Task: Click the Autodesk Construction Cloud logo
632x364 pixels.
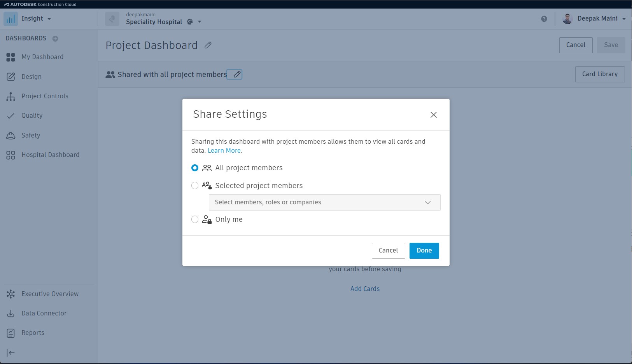Action: pyautogui.click(x=40, y=4)
